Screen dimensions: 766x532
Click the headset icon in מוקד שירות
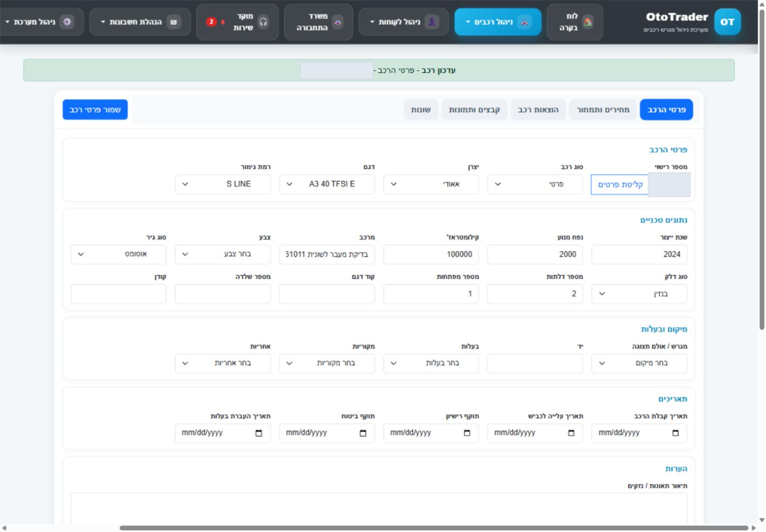coord(263,22)
